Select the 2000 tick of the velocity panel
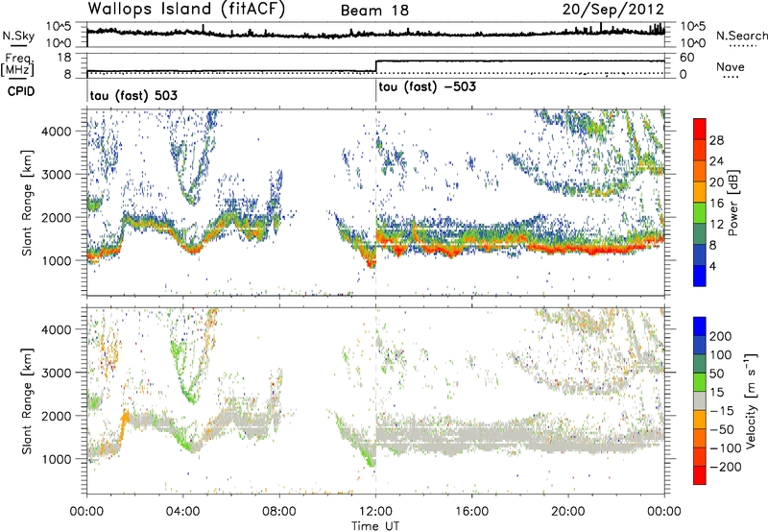The width and height of the screenshot is (768, 532). pyautogui.click(x=56, y=416)
